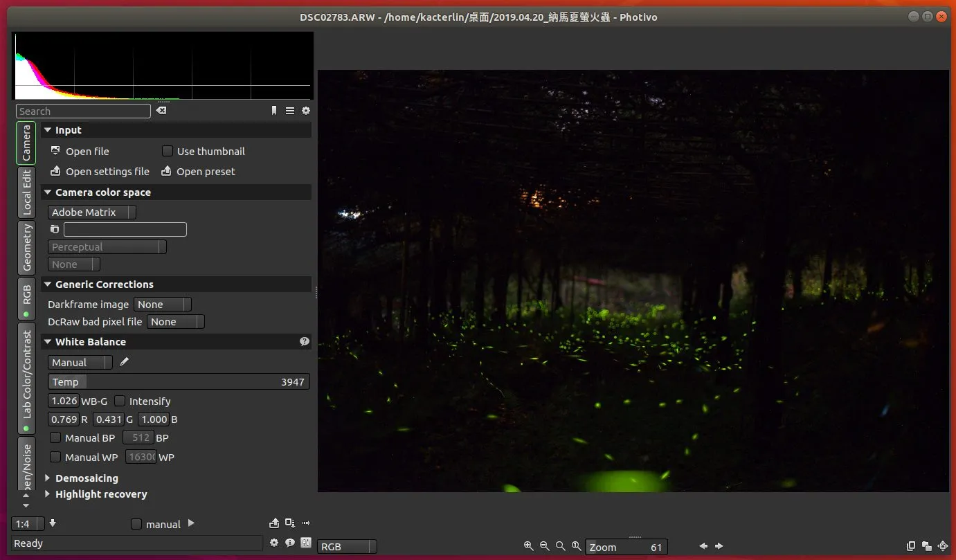Click the zoom out magnifier
This screenshot has width=956, height=560.
click(545, 546)
